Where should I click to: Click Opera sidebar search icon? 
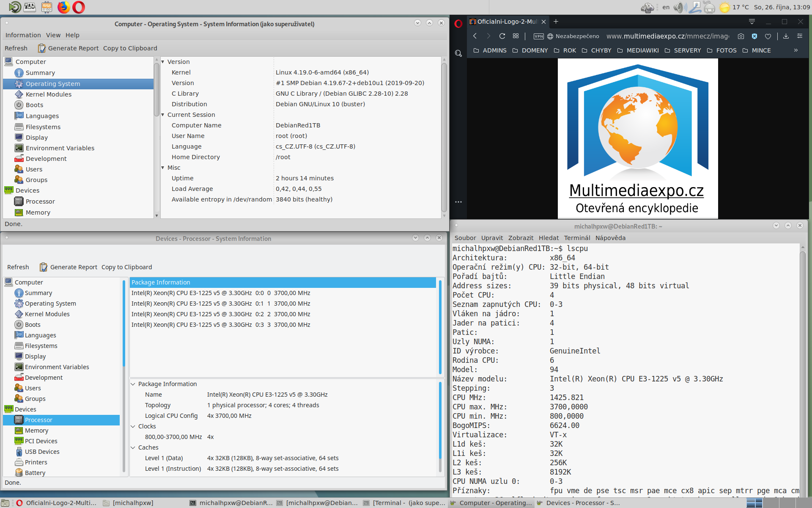(458, 53)
